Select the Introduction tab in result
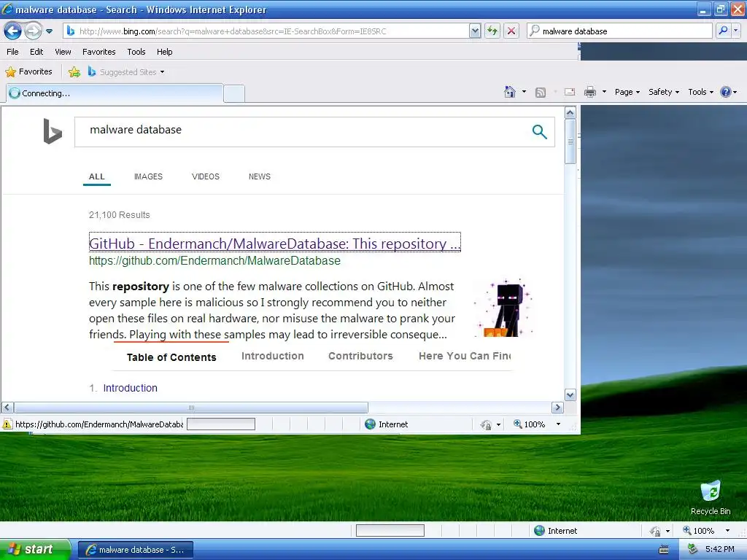This screenshot has width=747, height=560. [273, 356]
